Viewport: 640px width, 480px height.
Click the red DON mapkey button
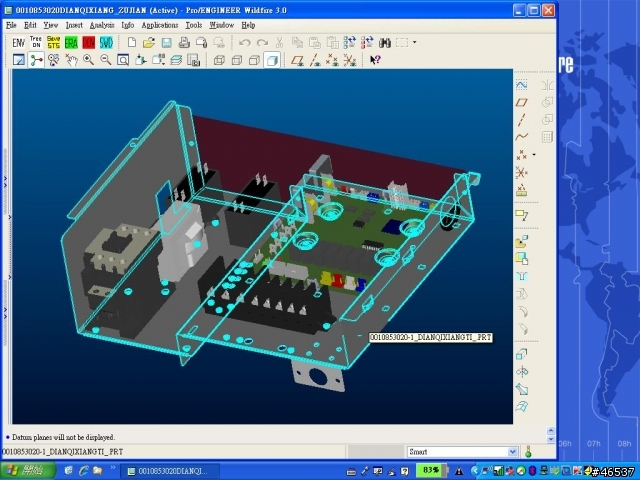coord(89,42)
